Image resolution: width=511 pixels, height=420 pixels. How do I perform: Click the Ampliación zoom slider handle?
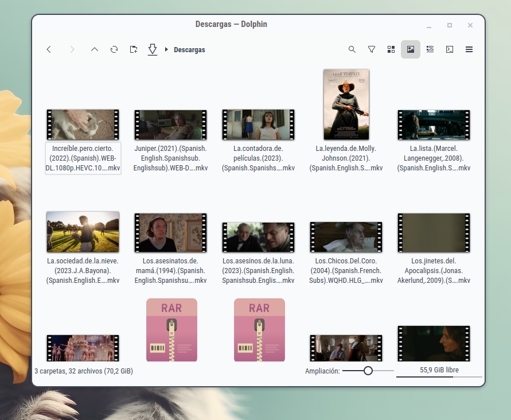(368, 371)
